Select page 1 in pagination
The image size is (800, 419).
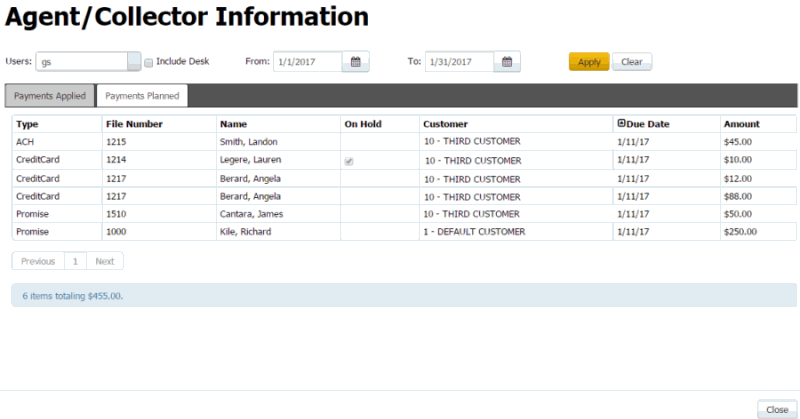point(75,261)
